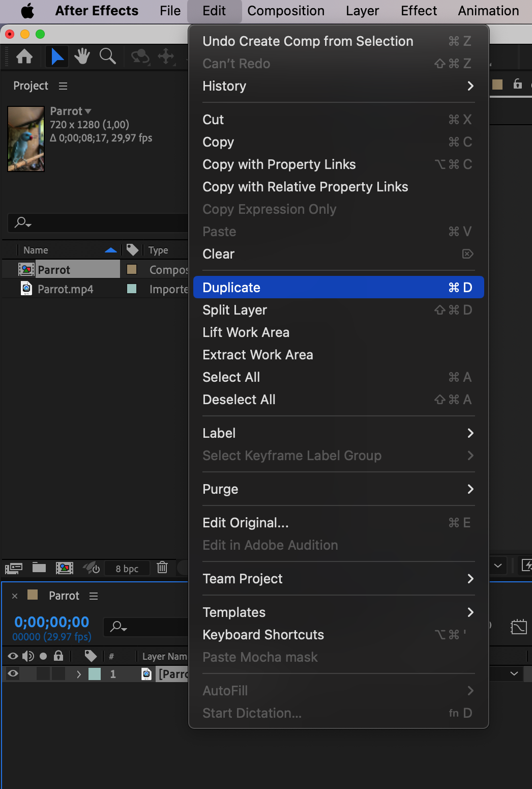Close the Parrot timeline tab

coord(15,596)
